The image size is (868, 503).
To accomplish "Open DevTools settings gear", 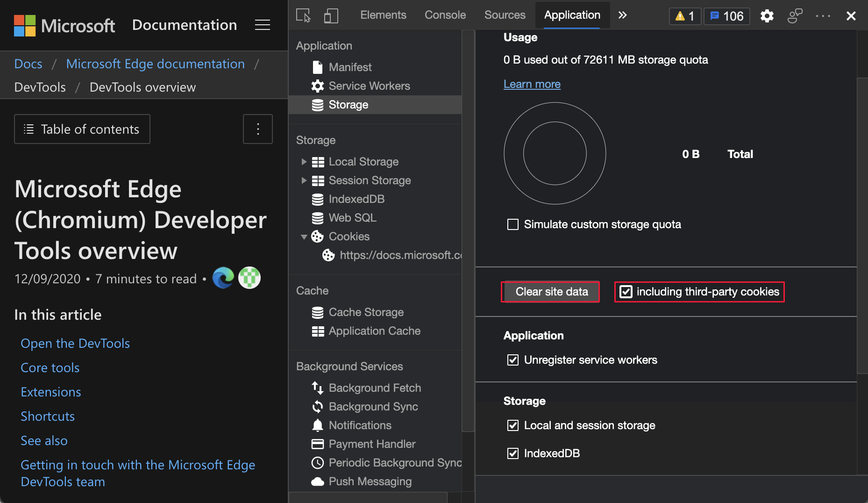I will (767, 16).
